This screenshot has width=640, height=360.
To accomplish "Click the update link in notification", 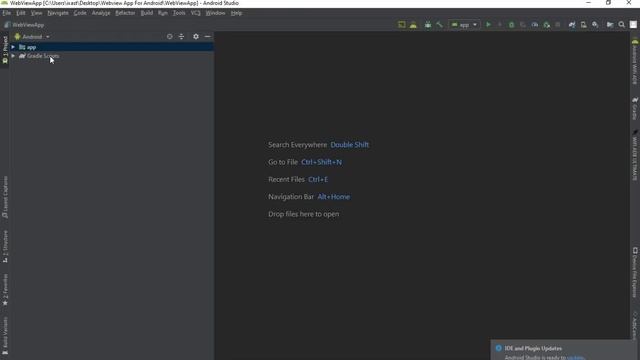I will pyautogui.click(x=575, y=358).
